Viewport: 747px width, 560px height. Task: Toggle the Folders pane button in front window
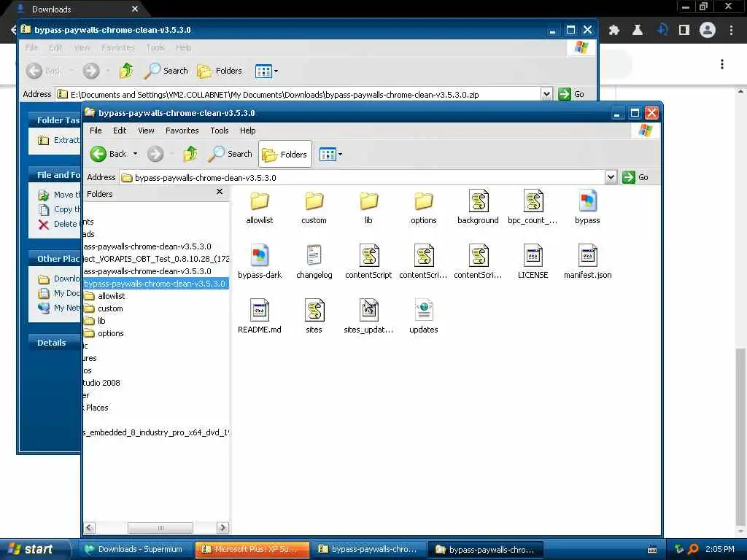coord(285,155)
